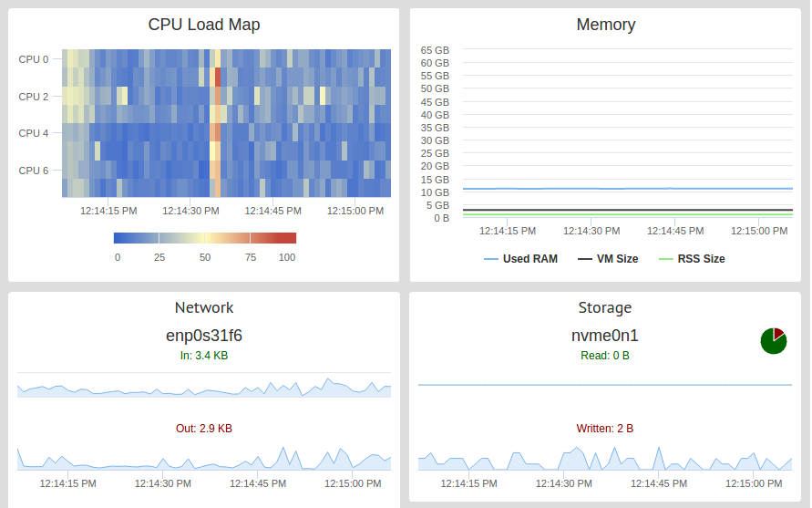
Task: Select the CPU Load Map panel title
Action: 204,25
